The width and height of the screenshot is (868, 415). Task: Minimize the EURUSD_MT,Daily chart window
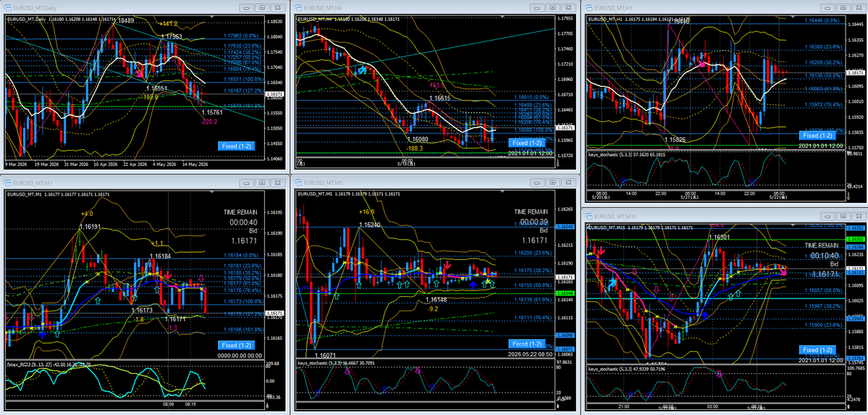pyautogui.click(x=247, y=7)
